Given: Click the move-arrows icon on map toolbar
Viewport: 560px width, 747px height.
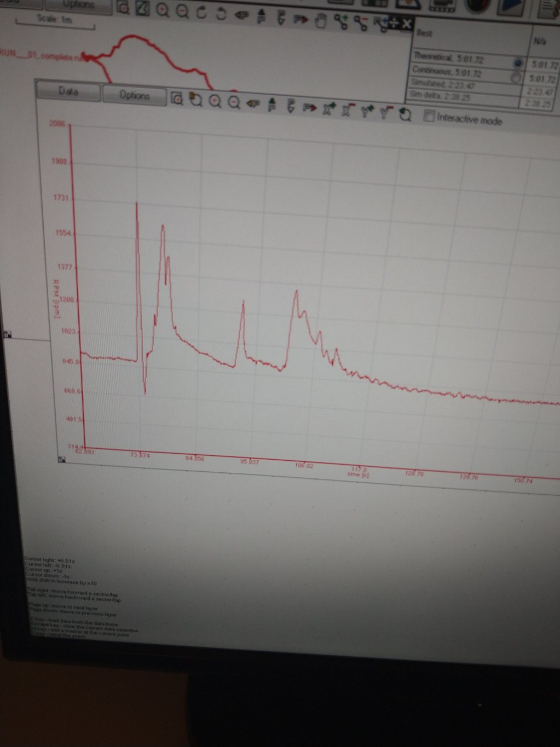Looking at the screenshot, I should click(393, 23).
